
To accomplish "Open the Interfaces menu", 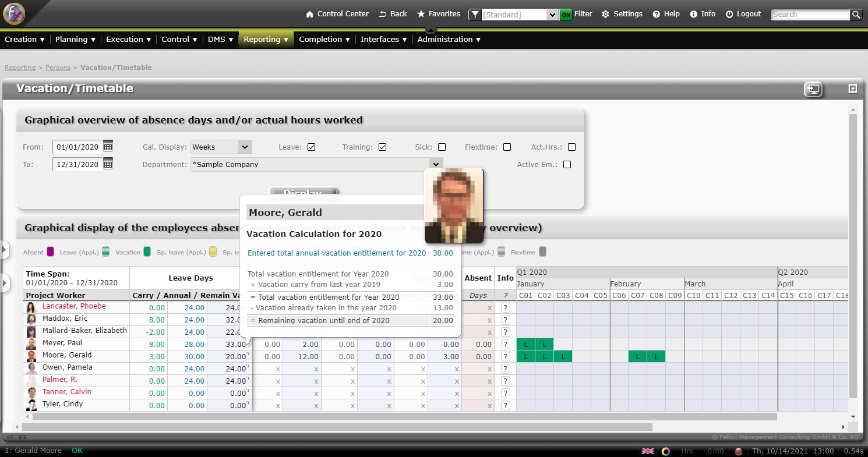I will click(384, 39).
